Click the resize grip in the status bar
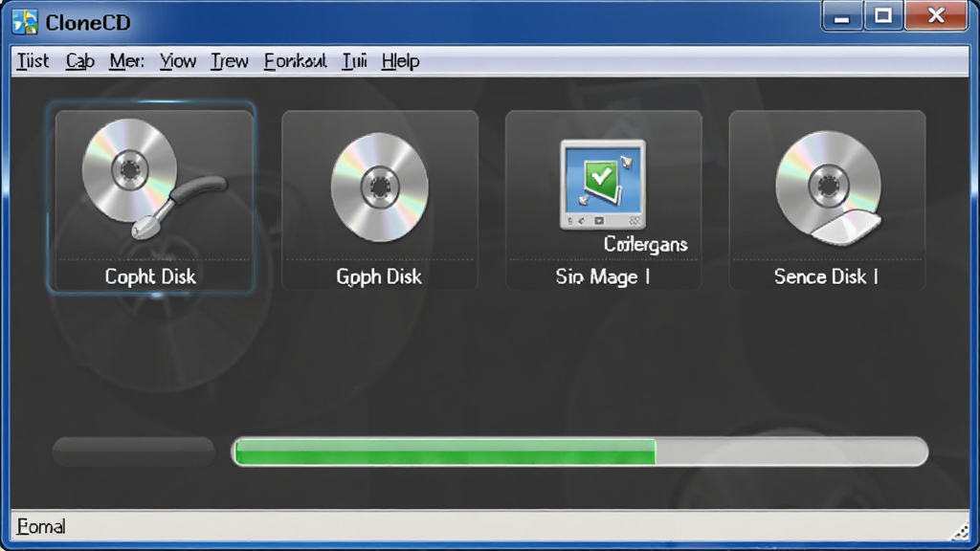This screenshot has width=980, height=551. 959,532
